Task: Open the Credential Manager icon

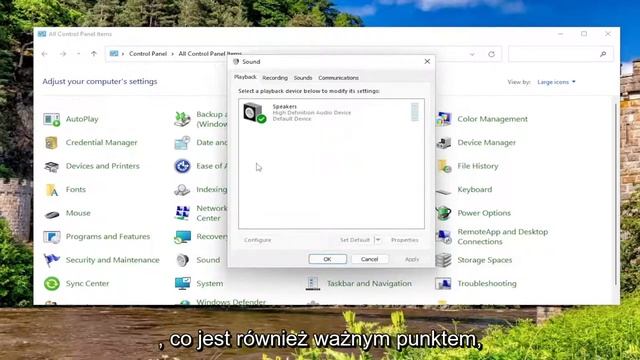Action: tap(51, 142)
